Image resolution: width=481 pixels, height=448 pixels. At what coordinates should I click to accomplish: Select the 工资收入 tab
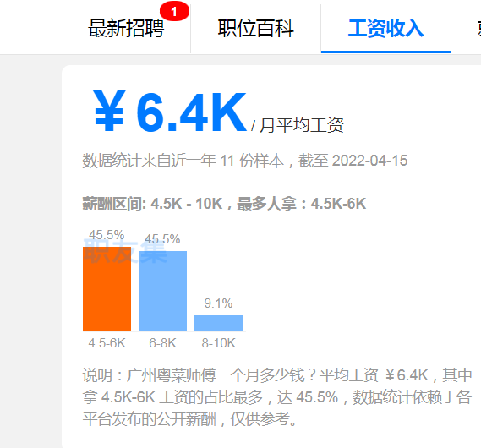[x=385, y=29]
